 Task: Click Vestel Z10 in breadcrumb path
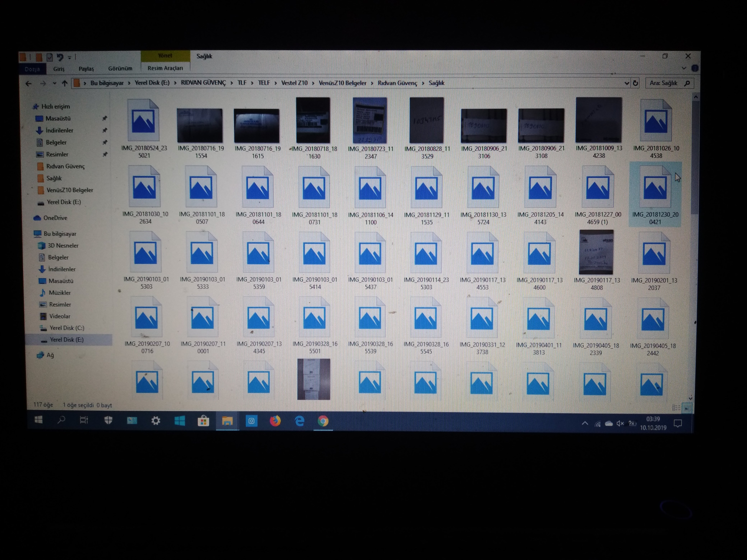(294, 83)
